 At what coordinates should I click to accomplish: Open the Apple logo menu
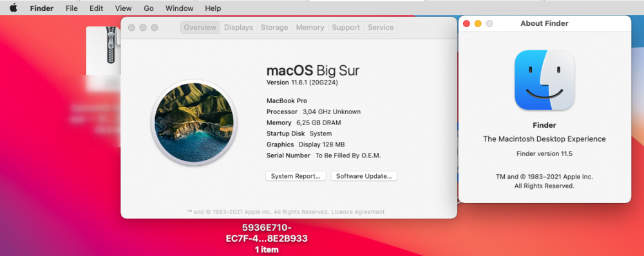tap(14, 8)
